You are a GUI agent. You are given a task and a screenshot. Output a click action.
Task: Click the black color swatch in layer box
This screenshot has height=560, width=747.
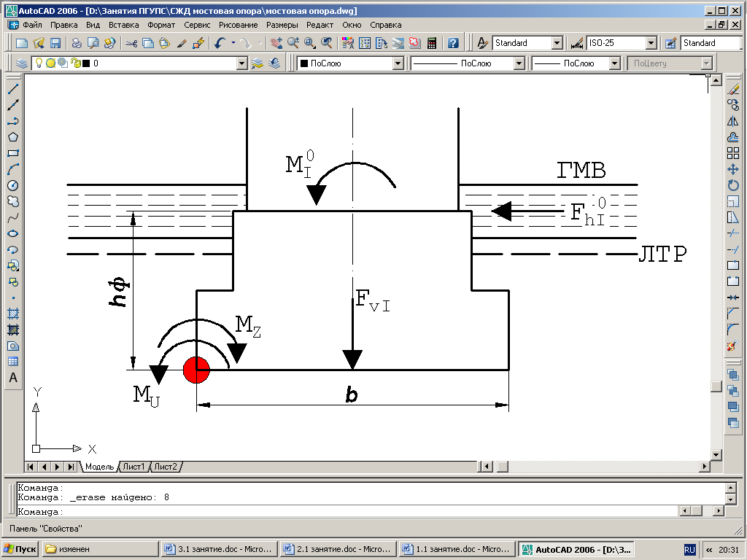point(86,63)
